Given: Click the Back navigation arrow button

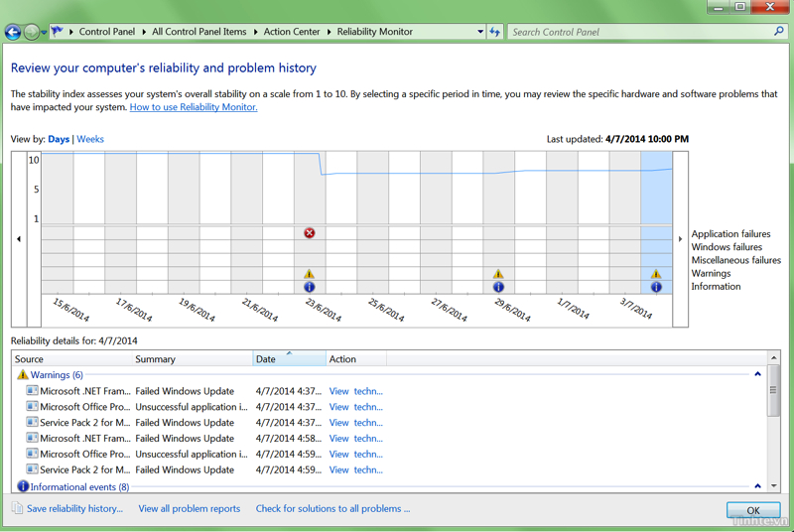Looking at the screenshot, I should 13,32.
